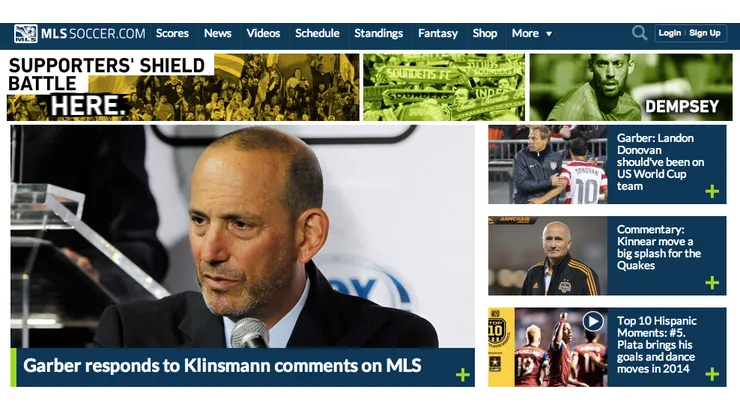
Task: Click the Top 10 badge icon
Action: click(496, 331)
